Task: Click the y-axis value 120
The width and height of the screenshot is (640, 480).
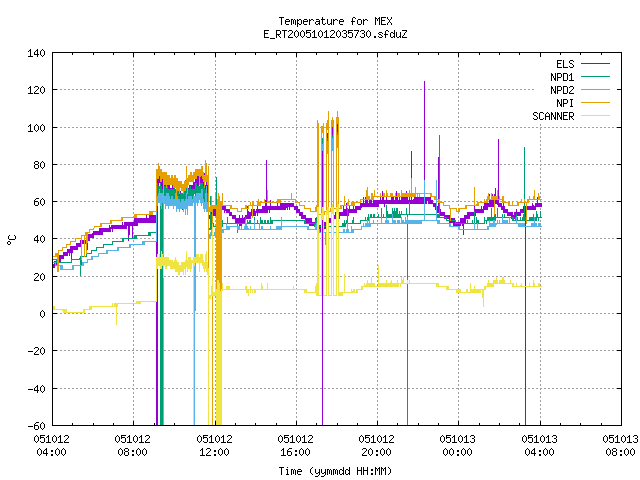Action: pos(36,90)
